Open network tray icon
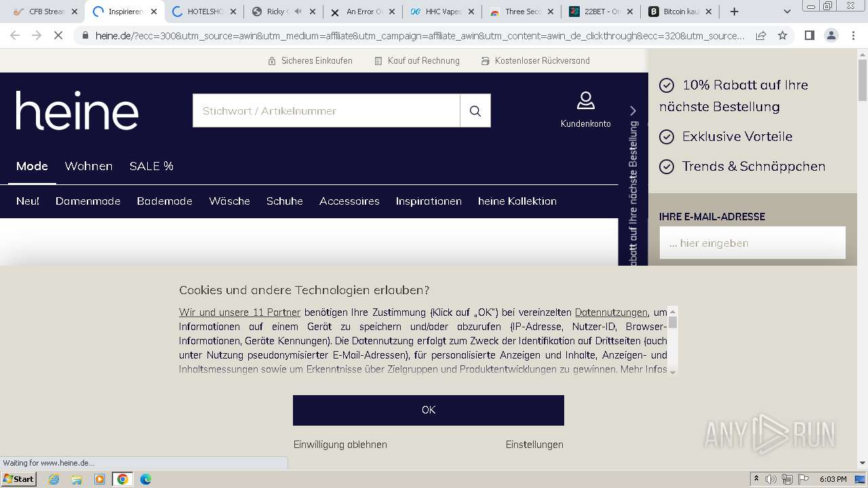Image resolution: width=868 pixels, height=488 pixels. tap(787, 479)
